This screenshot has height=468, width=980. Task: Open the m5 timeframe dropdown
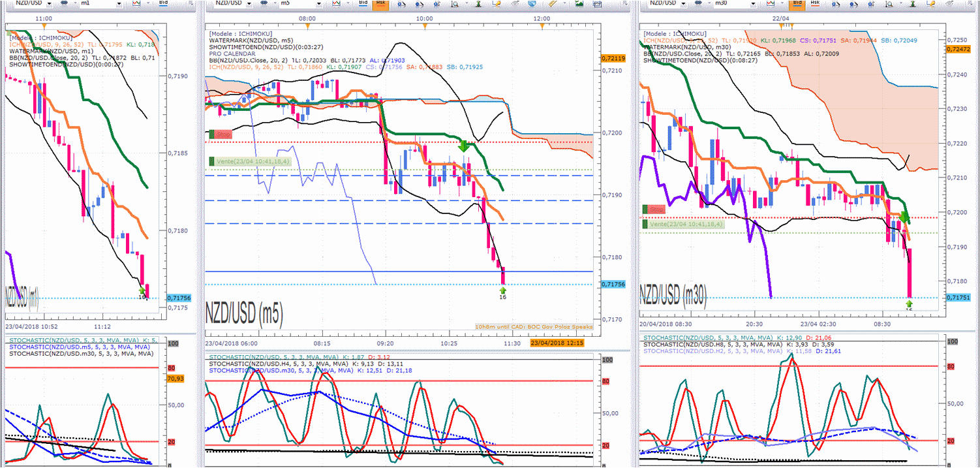[x=318, y=4]
